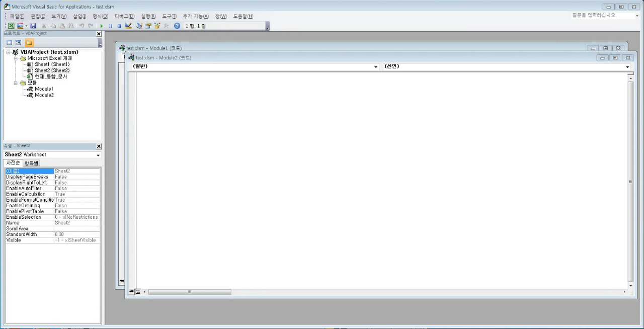Select the 사전순 properties tab
Image resolution: width=644 pixels, height=329 pixels.
(13, 163)
